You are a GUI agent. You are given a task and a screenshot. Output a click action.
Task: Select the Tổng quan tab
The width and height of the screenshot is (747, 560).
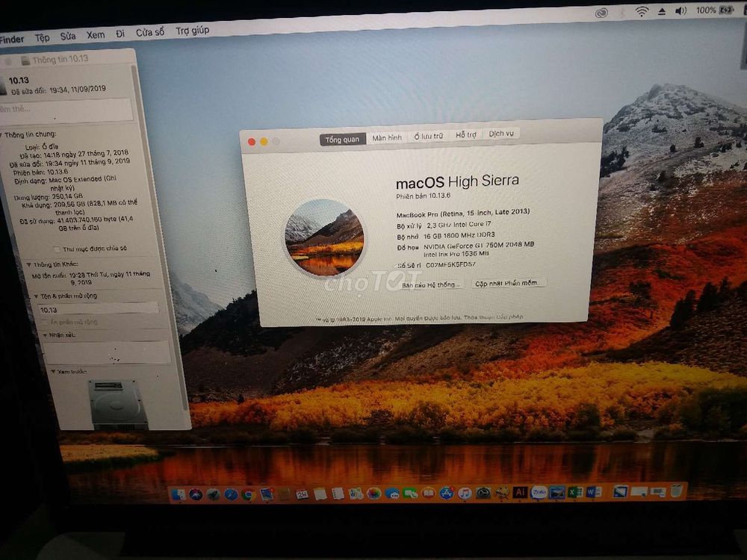coord(342,139)
